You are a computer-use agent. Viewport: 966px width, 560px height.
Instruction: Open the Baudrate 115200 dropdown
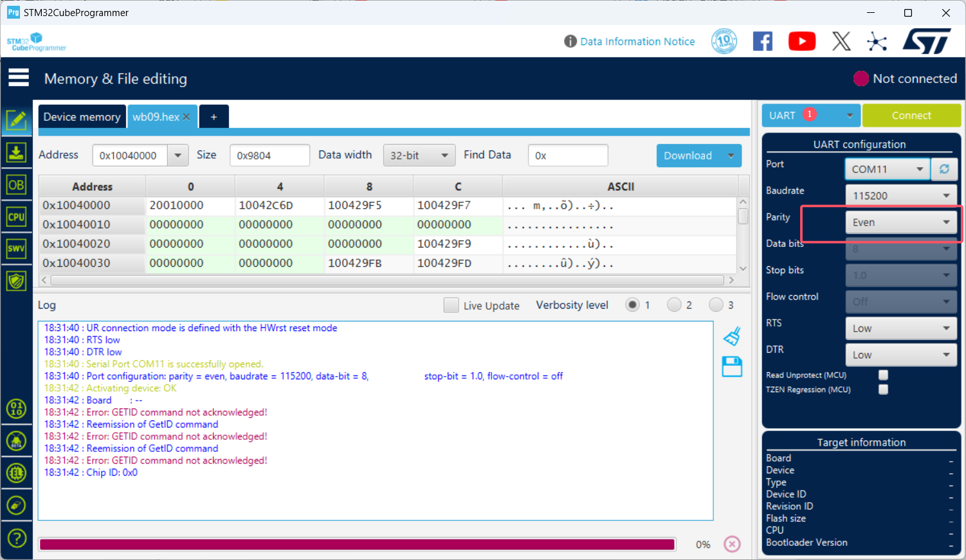(x=901, y=195)
